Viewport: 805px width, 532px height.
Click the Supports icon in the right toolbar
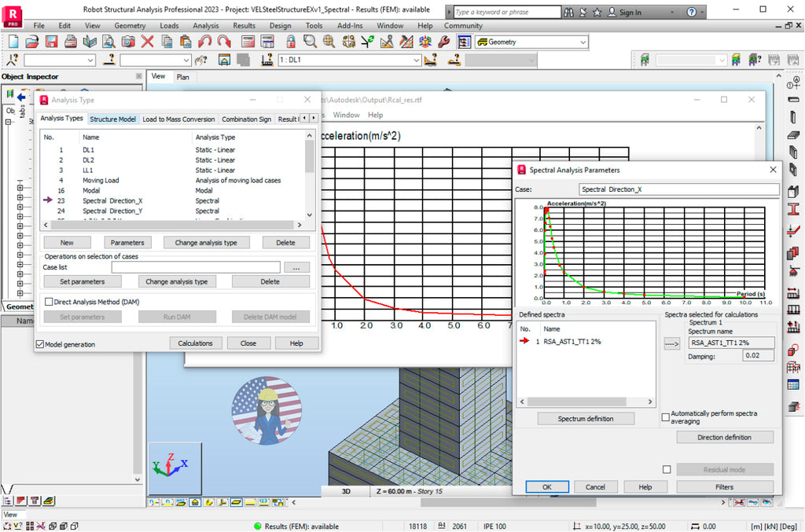[x=792, y=270]
